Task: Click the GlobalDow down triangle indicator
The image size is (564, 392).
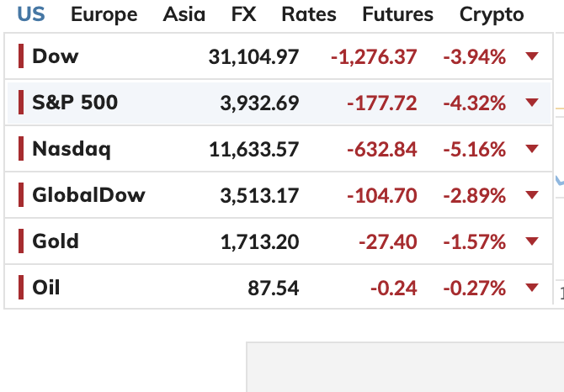Action: [x=531, y=195]
